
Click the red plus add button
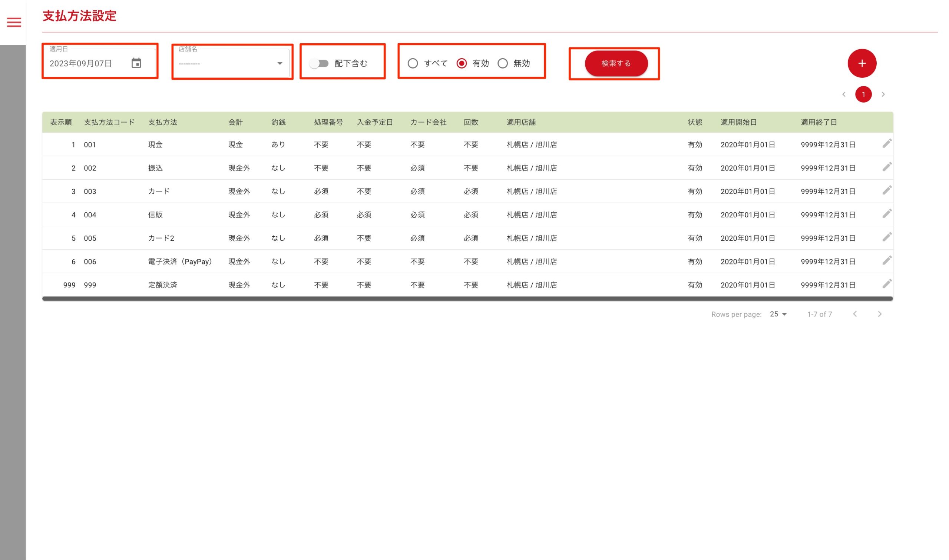862,63
